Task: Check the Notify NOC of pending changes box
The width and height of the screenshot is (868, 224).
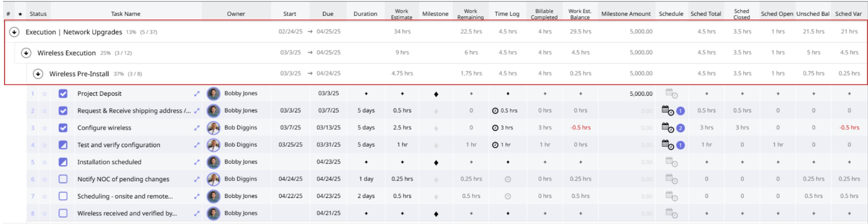Action: click(63, 179)
